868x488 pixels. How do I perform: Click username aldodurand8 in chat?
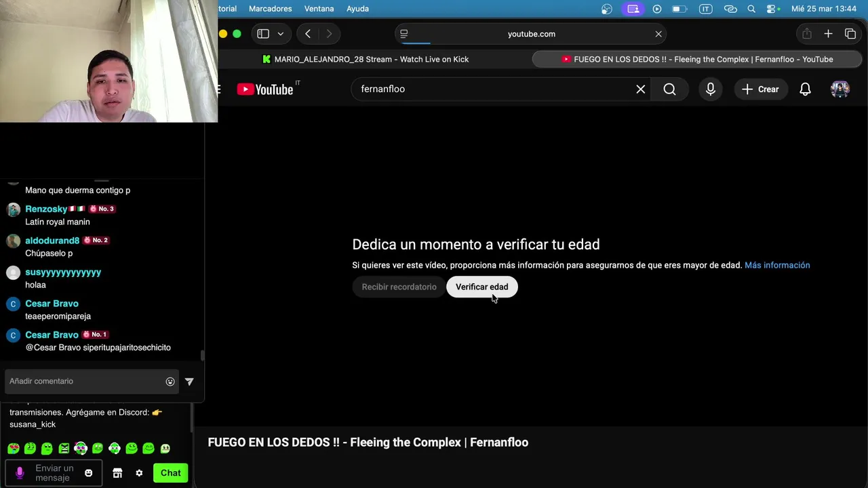tap(52, 240)
